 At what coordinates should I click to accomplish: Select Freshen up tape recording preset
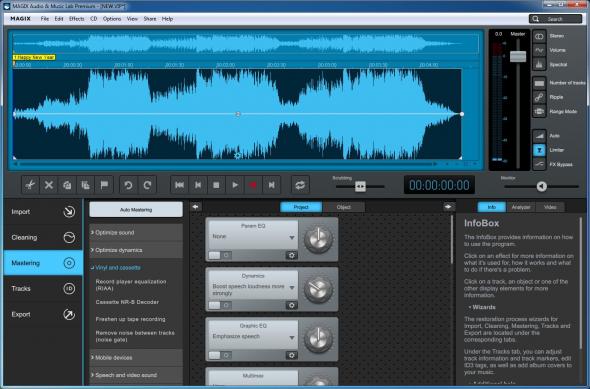[130, 319]
